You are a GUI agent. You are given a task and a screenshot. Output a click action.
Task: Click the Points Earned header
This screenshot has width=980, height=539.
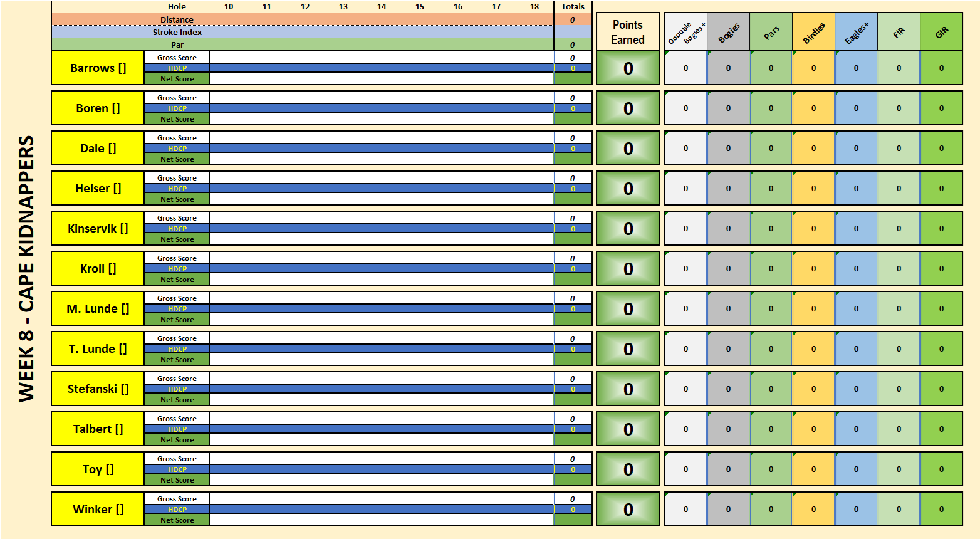click(627, 32)
